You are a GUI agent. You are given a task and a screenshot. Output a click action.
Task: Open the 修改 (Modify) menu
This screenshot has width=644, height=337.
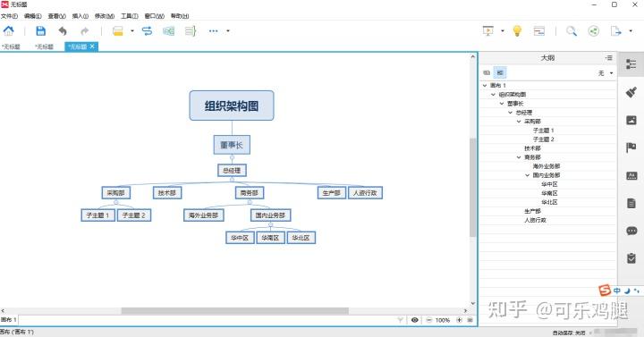[105, 16]
